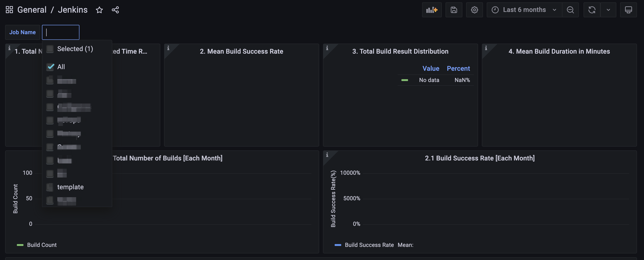Viewport: 644px width, 260px height.
Task: Save dashboard using the floppy icon
Action: point(453,10)
